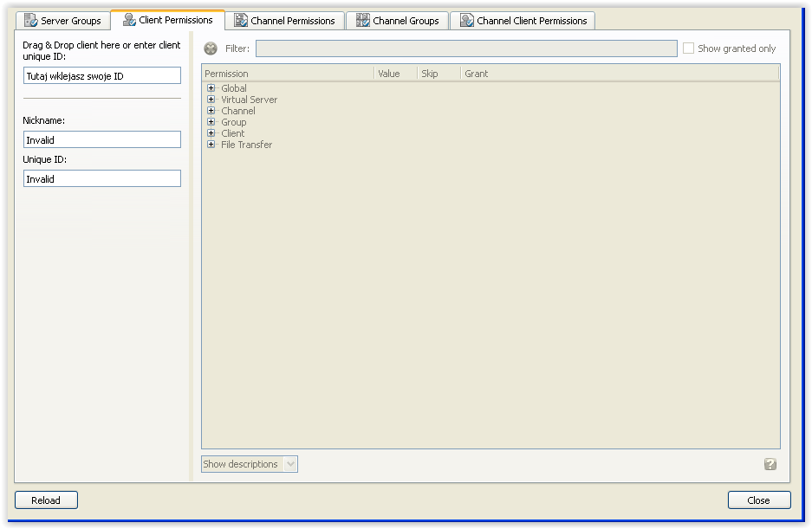Focus the Filter text field
Viewport: 812px width, 529px height.
click(x=466, y=48)
